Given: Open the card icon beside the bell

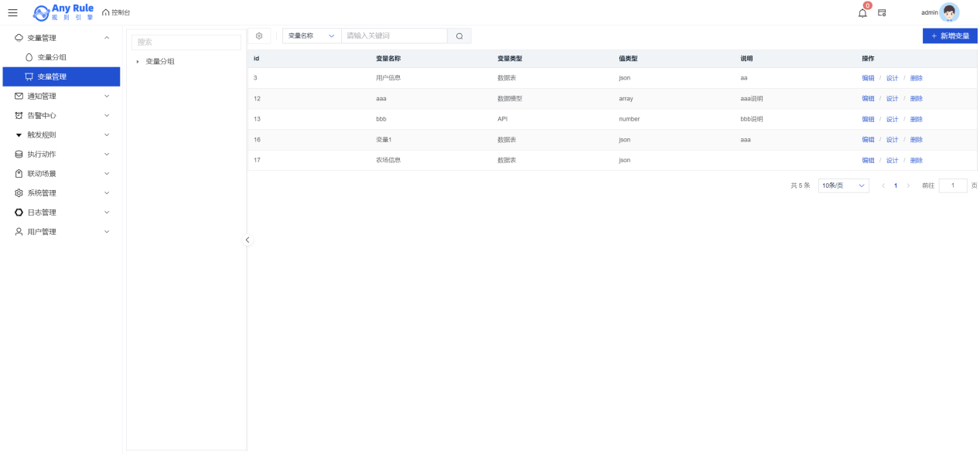Looking at the screenshot, I should point(882,12).
